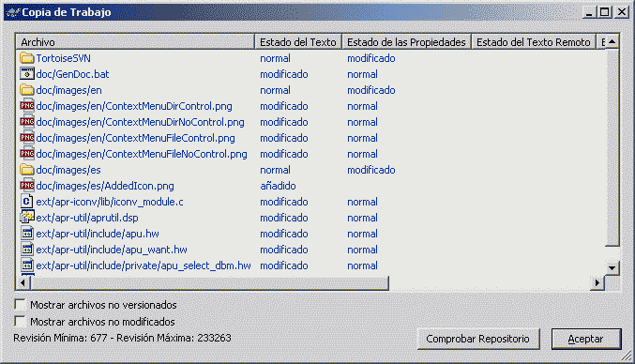Close the Copia de Trabajo window
The width and height of the screenshot is (635, 364).
pyautogui.click(x=621, y=12)
